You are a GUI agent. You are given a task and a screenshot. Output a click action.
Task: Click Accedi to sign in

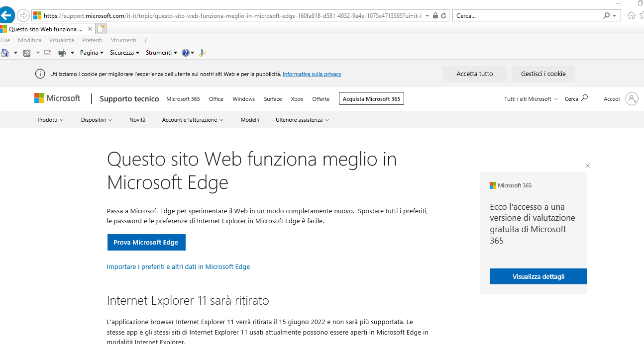(612, 99)
